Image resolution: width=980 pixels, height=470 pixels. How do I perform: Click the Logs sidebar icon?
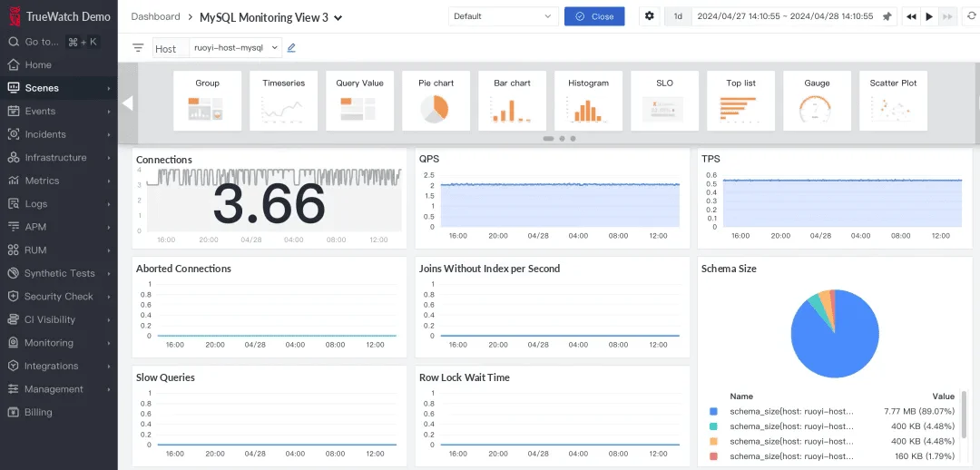pos(14,204)
